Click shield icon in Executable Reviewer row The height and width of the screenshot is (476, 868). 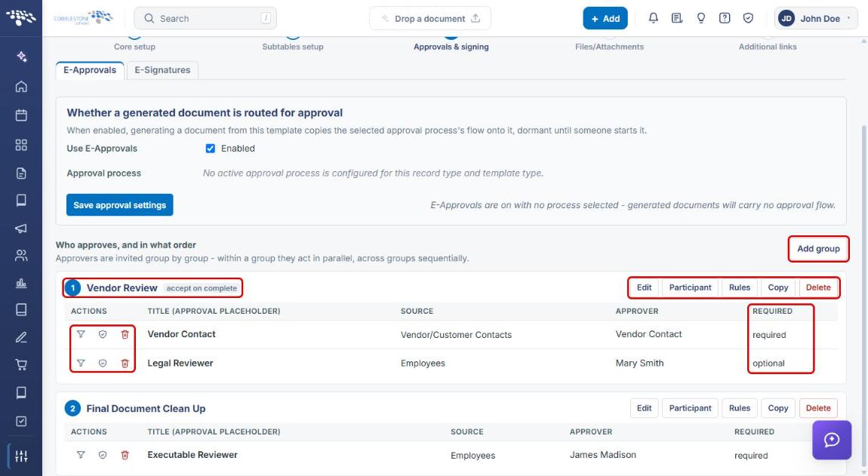tap(103, 455)
